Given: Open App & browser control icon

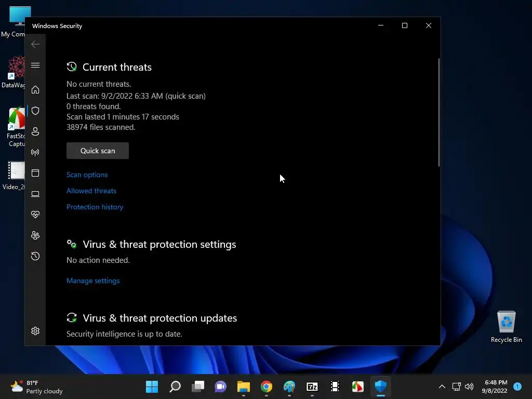Looking at the screenshot, I should coord(35,173).
